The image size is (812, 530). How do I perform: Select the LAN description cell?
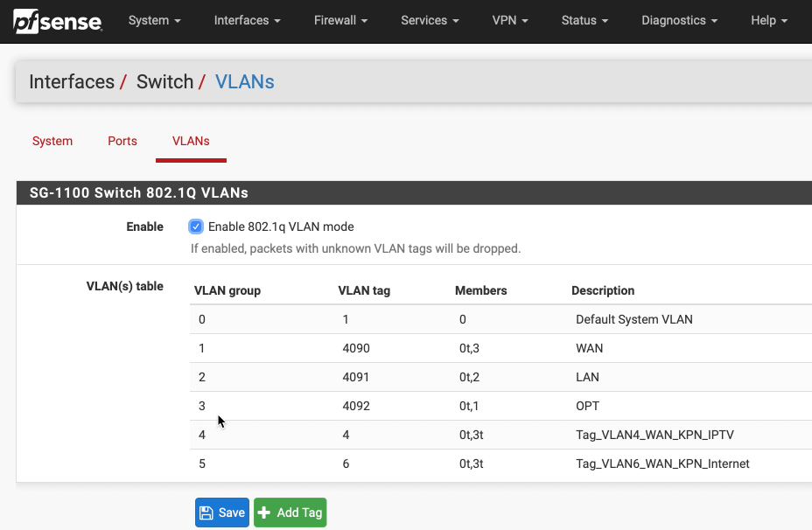click(x=587, y=377)
